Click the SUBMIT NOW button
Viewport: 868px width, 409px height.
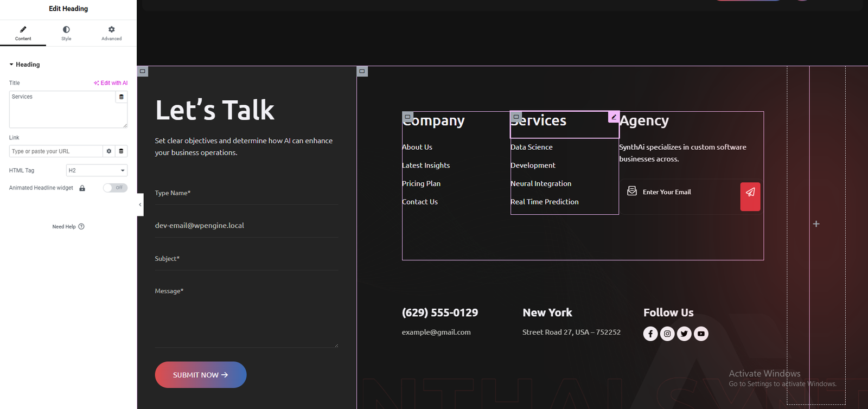click(x=201, y=375)
